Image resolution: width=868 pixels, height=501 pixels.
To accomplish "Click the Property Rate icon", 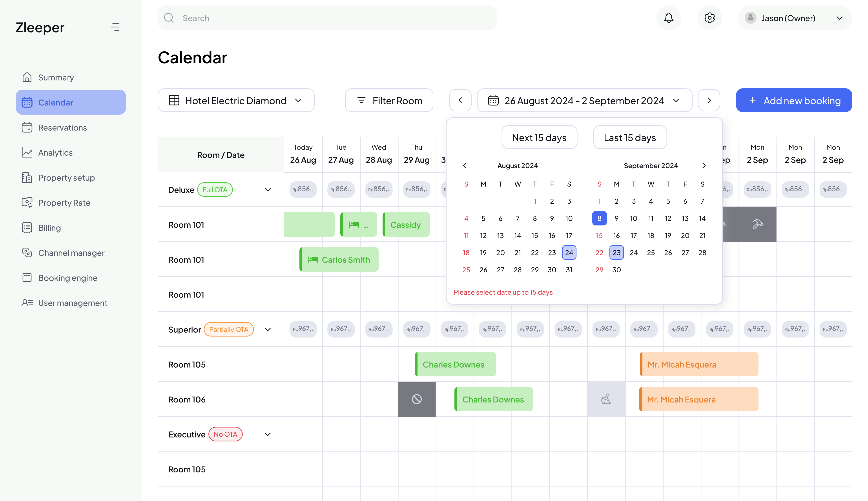I will [x=27, y=203].
